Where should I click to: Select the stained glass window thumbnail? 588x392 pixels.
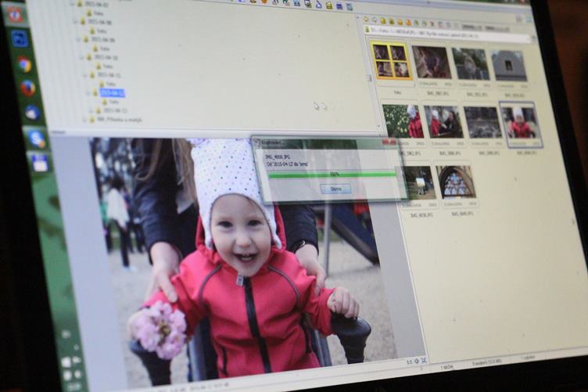tap(456, 182)
